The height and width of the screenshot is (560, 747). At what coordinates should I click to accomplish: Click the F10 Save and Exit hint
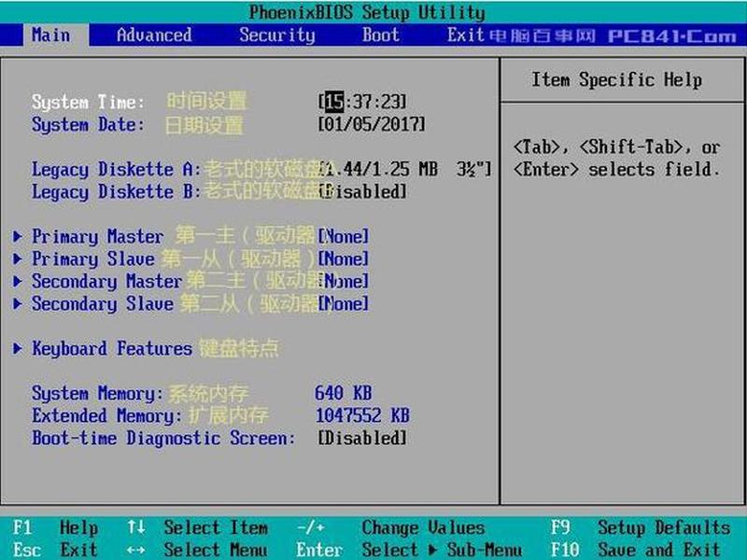point(636,550)
